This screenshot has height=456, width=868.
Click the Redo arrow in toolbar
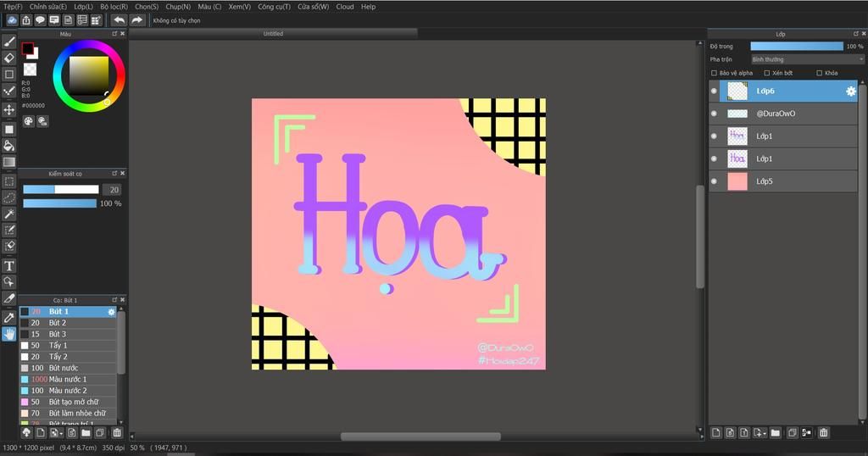(x=136, y=20)
